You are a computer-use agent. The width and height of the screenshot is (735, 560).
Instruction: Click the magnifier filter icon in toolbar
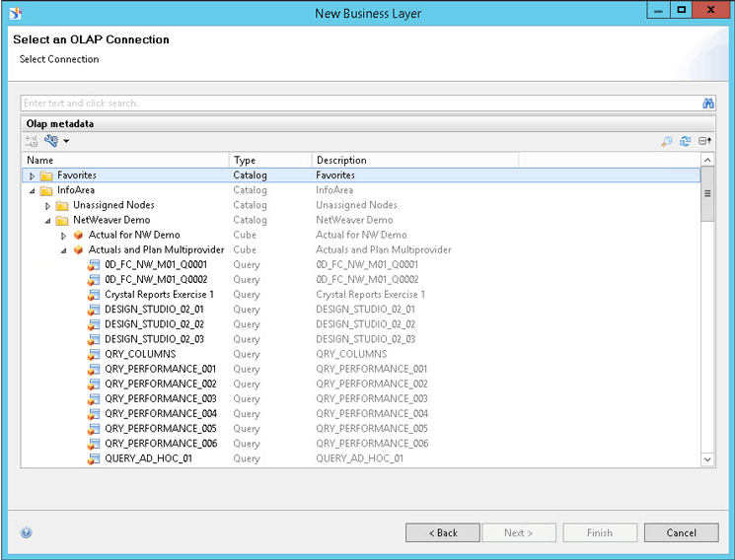click(667, 142)
